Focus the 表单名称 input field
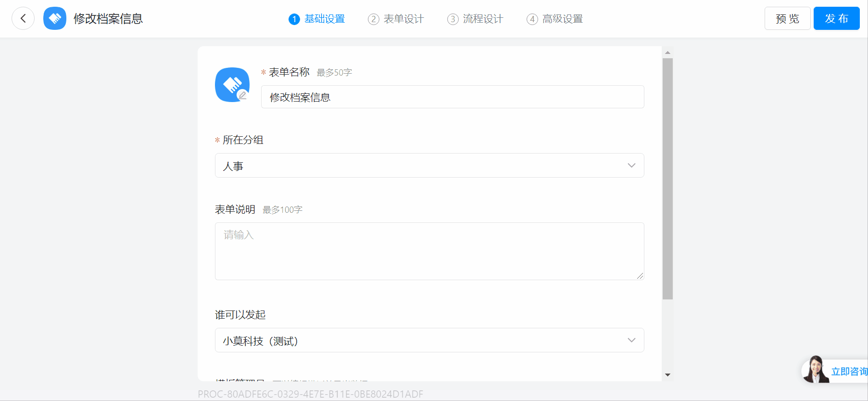The width and height of the screenshot is (868, 401). (x=452, y=97)
